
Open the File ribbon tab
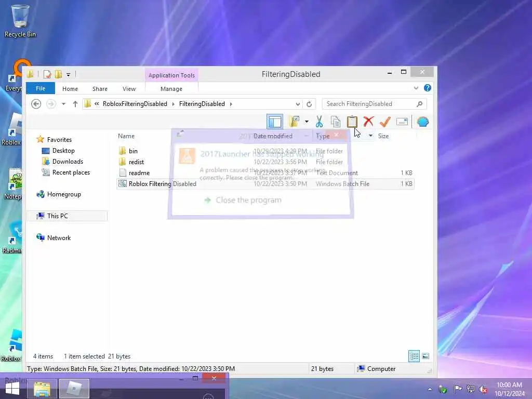coord(41,88)
